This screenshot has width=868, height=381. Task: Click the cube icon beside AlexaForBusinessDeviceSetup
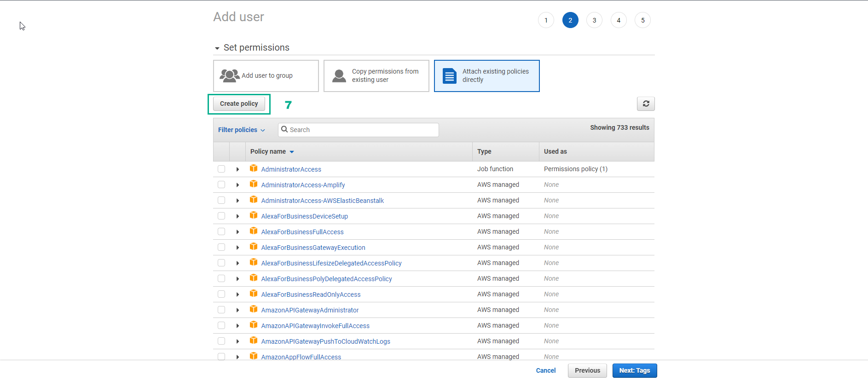coord(254,215)
